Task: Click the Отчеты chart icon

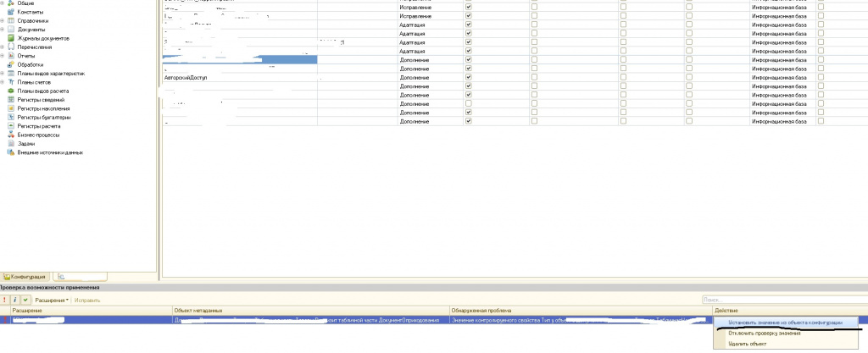Action: pyautogui.click(x=10, y=56)
